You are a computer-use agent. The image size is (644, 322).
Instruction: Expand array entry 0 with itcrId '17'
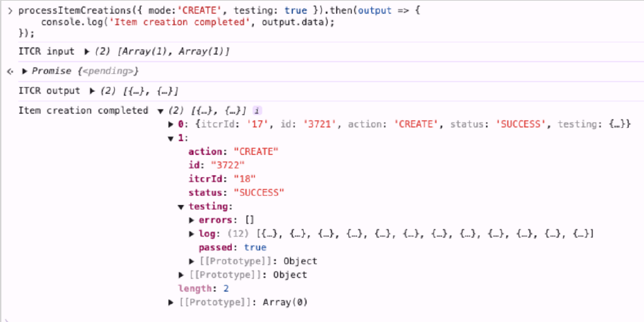[171, 125]
